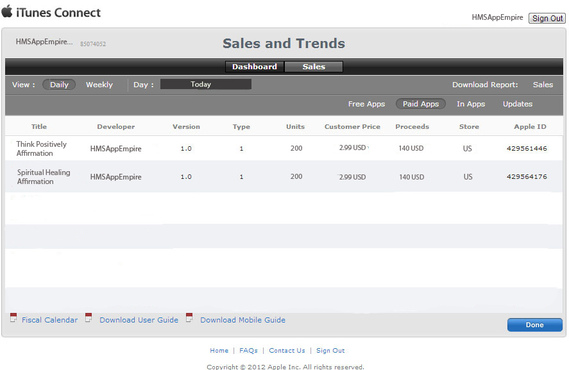
Task: Show Updates filter
Action: 517,104
